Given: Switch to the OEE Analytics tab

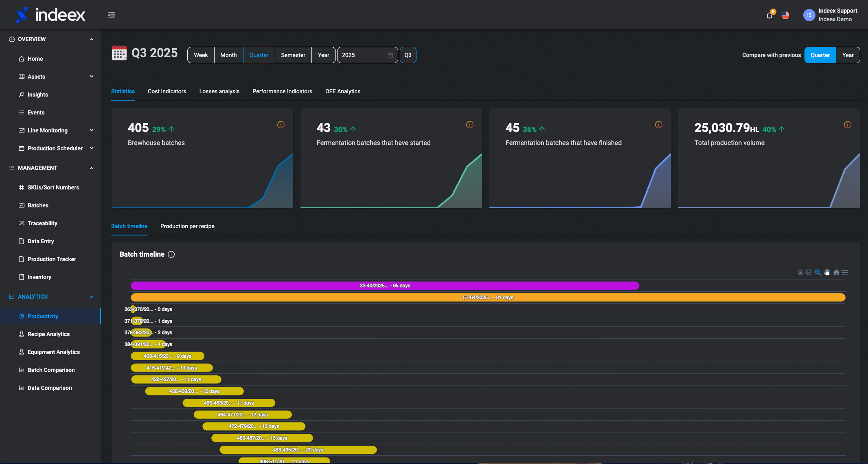Looking at the screenshot, I should pyautogui.click(x=342, y=91).
